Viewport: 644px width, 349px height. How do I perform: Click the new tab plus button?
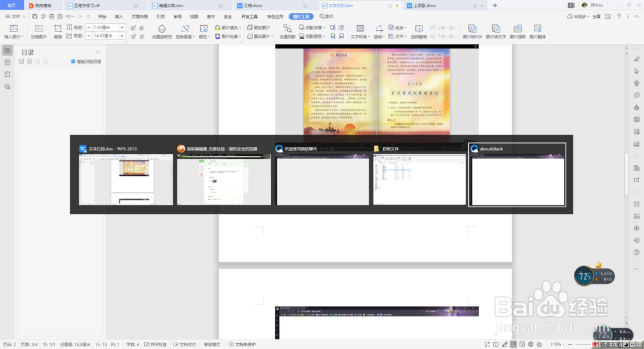(x=495, y=5)
